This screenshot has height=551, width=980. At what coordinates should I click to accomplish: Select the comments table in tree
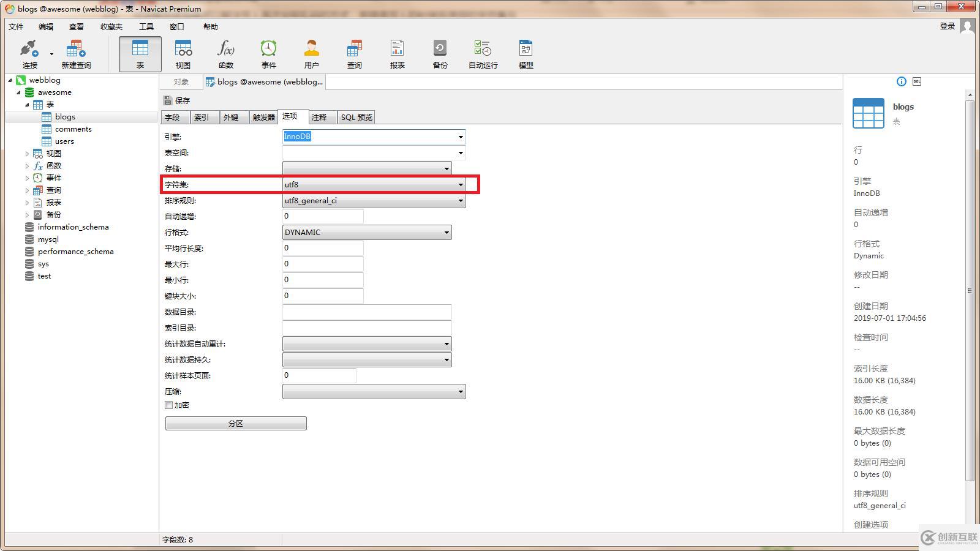pyautogui.click(x=73, y=129)
